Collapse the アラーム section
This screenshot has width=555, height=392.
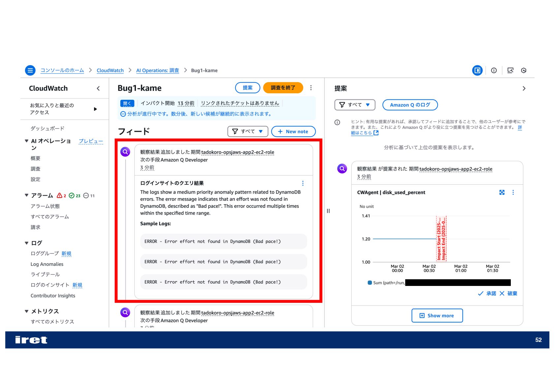(26, 195)
